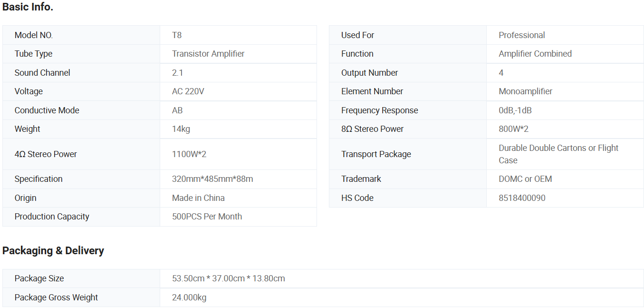Select the Durable Double Cartons transport text
Viewport: 644px width, 308px height.
point(558,148)
